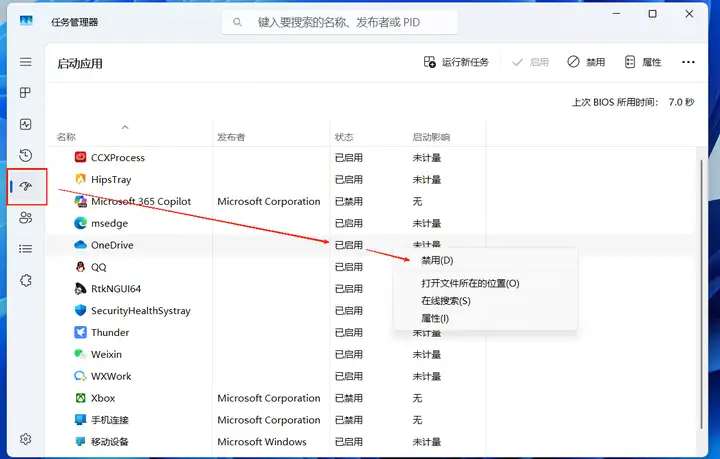
Task: Select the 手机连接 row name
Action: click(110, 420)
